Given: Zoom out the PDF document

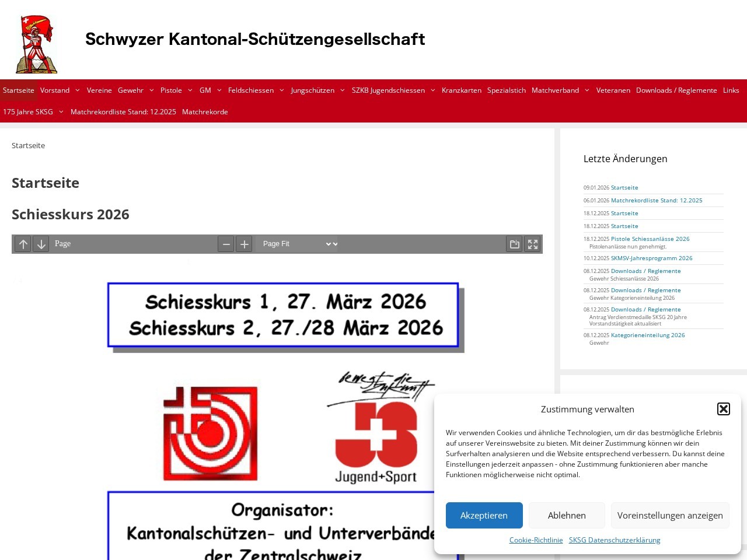Looking at the screenshot, I should click(x=226, y=244).
